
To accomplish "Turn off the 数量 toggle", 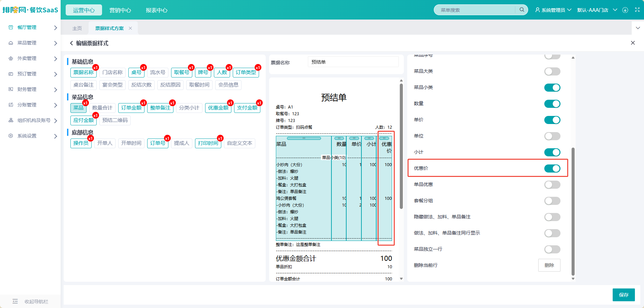I will coord(552,104).
